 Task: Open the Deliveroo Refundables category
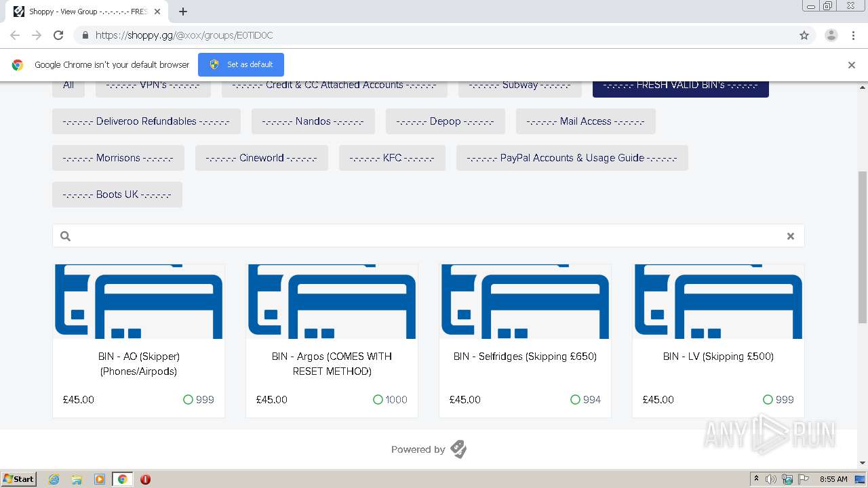pyautogui.click(x=146, y=121)
